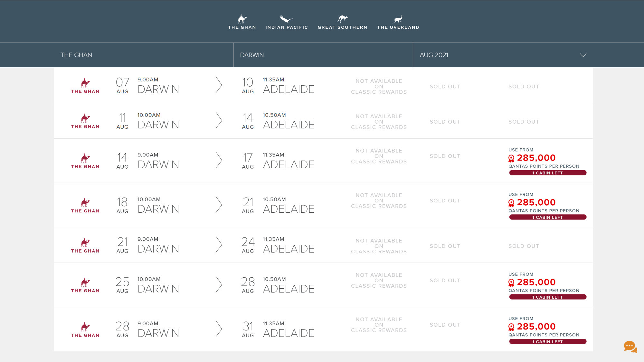Click The Ghan camel icon in navigation
Image resolution: width=644 pixels, height=362 pixels.
click(242, 19)
